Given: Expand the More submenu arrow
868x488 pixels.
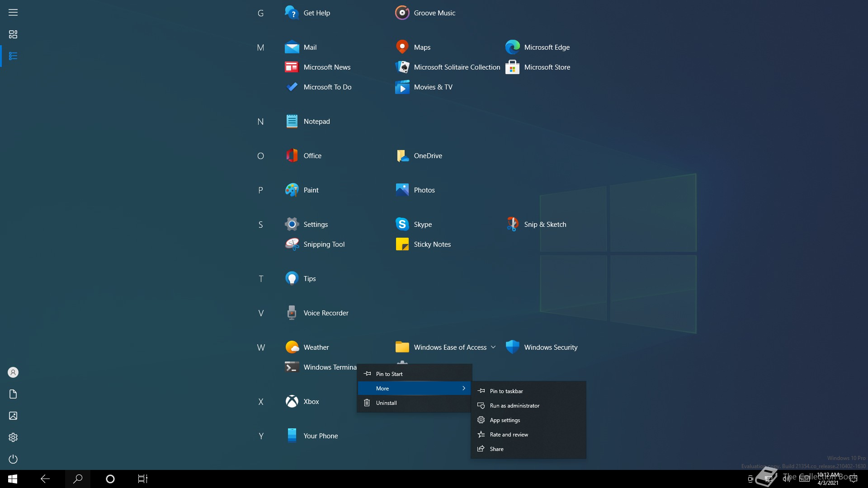Looking at the screenshot, I should [x=464, y=388].
